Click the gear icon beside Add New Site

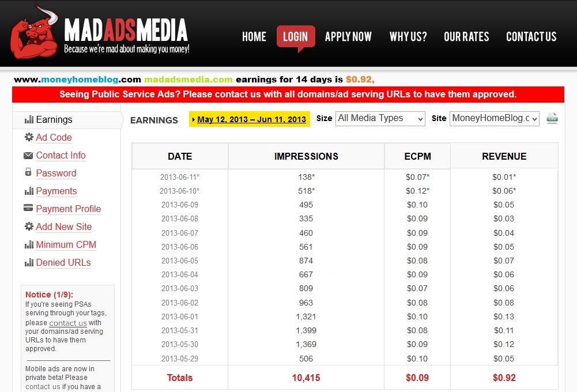point(28,227)
